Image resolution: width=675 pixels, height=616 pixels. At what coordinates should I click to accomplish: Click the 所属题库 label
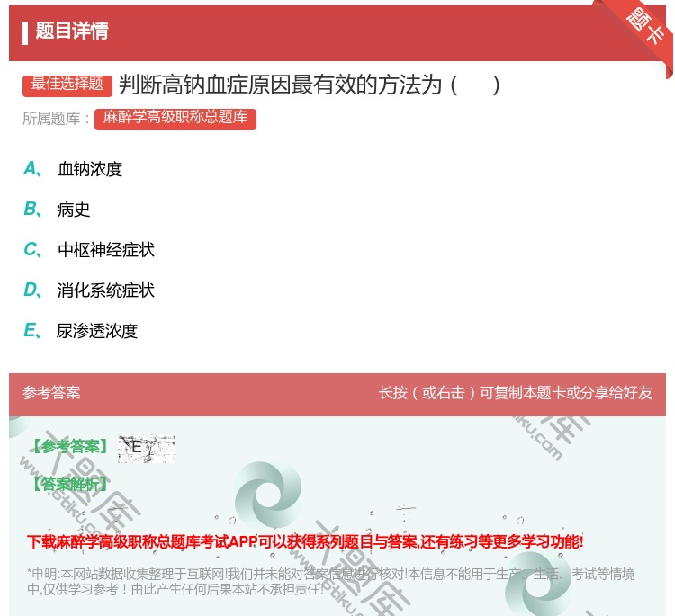[x=56, y=119]
